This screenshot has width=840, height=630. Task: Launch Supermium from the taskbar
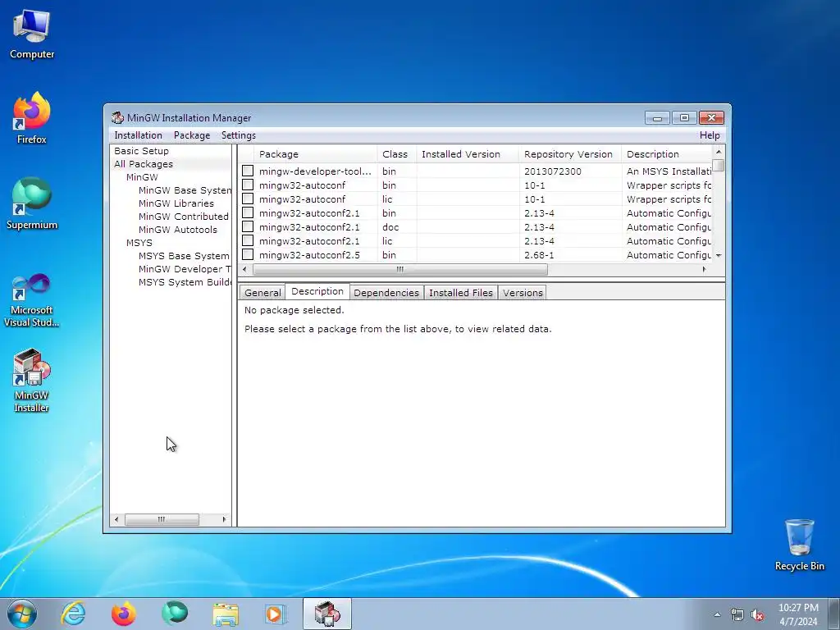pos(175,614)
